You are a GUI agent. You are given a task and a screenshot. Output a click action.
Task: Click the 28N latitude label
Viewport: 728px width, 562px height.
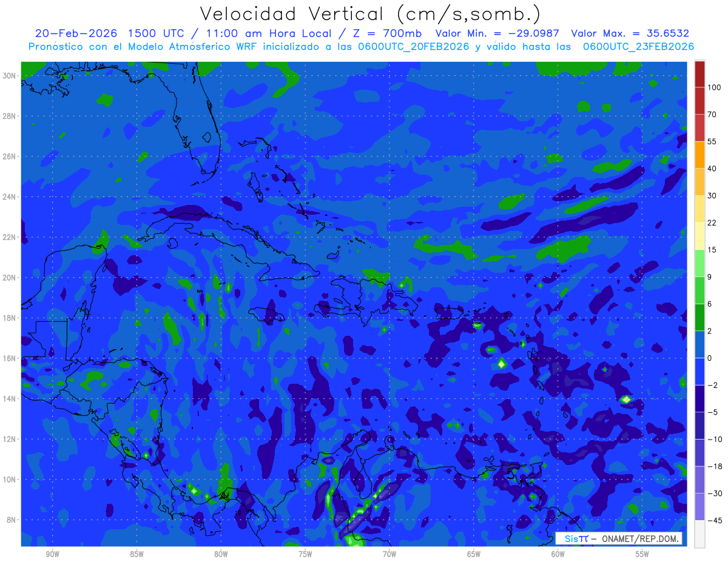click(x=10, y=116)
